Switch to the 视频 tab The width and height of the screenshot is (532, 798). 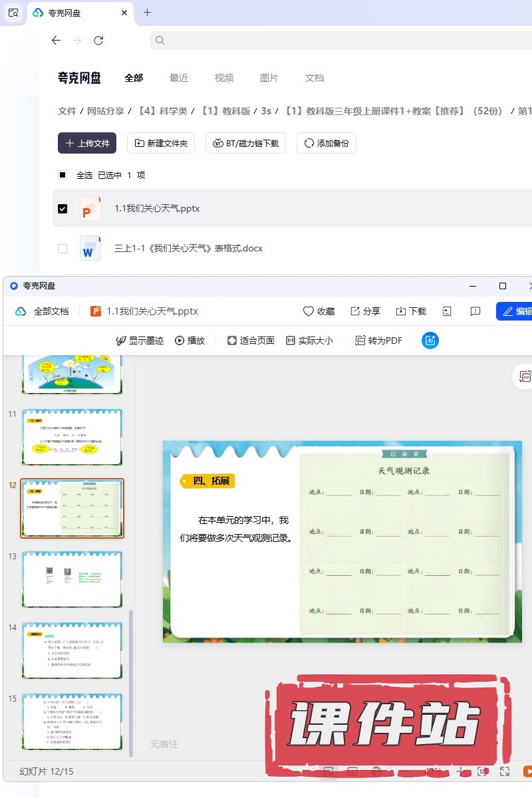(224, 78)
